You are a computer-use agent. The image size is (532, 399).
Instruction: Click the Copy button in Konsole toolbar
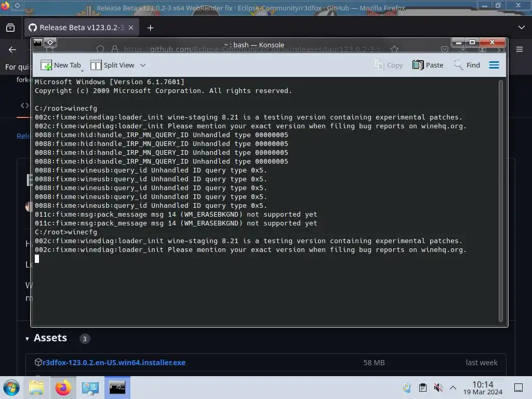point(389,65)
